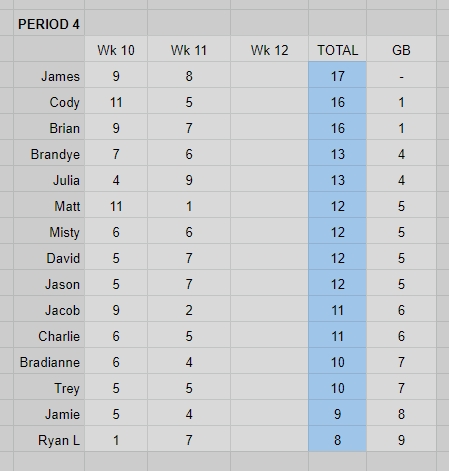Screen dimensions: 449x471
Task: Click James's blue TOTAL cell showing 17
Action: tap(337, 75)
